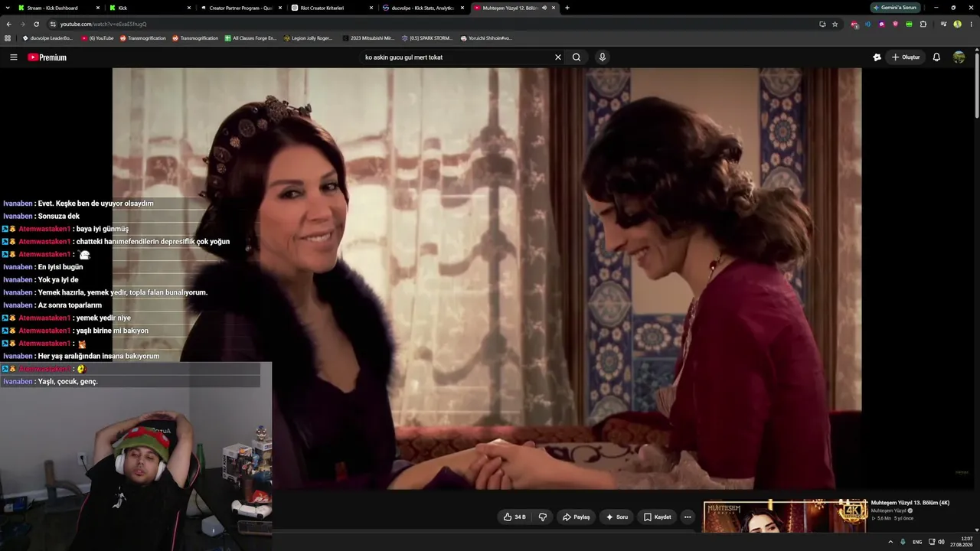Open the browser extensions puzzle menu

[x=923, y=24]
